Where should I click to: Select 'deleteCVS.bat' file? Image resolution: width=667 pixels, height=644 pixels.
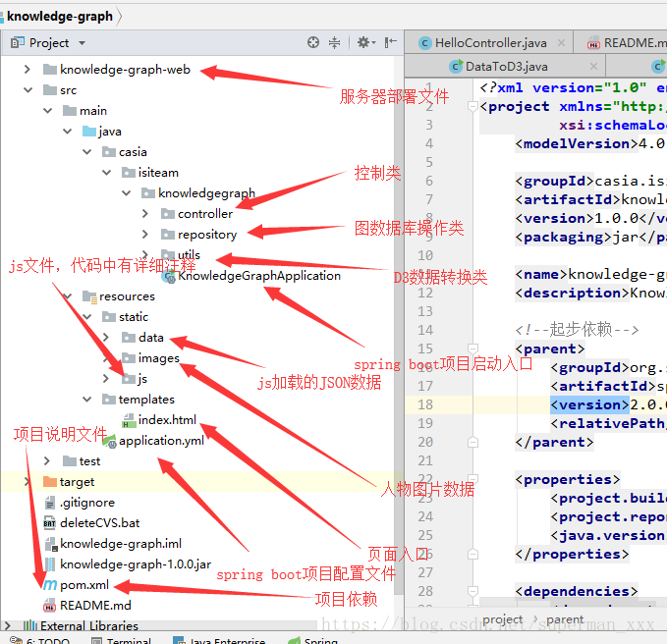[99, 523]
